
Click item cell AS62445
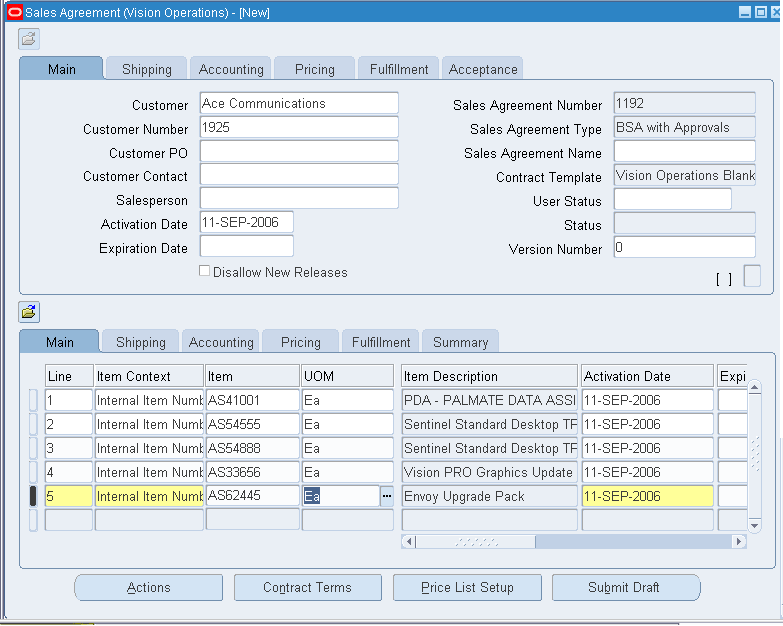253,496
